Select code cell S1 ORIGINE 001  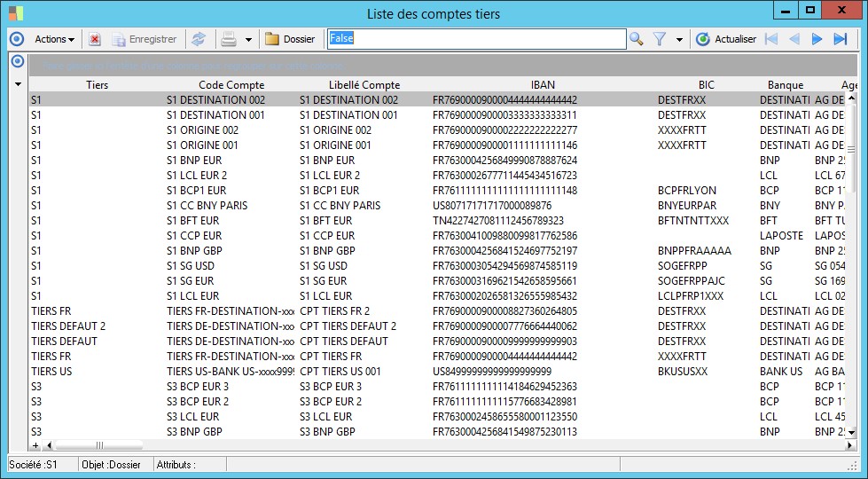(x=231, y=145)
